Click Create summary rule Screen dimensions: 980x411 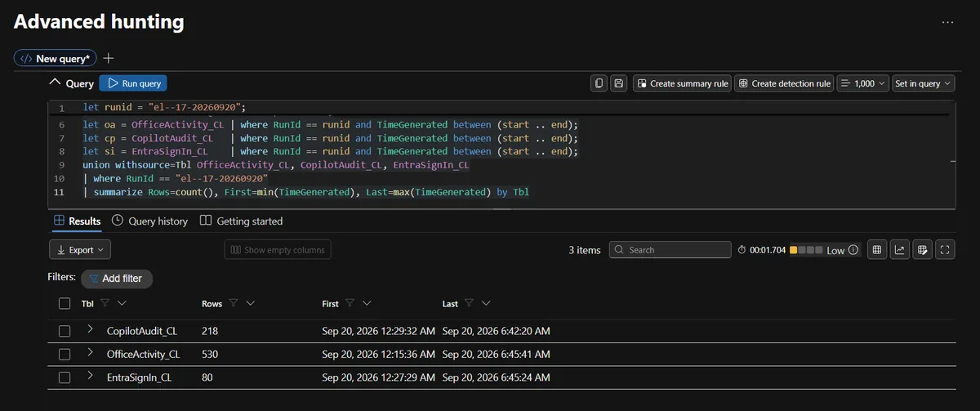[682, 83]
